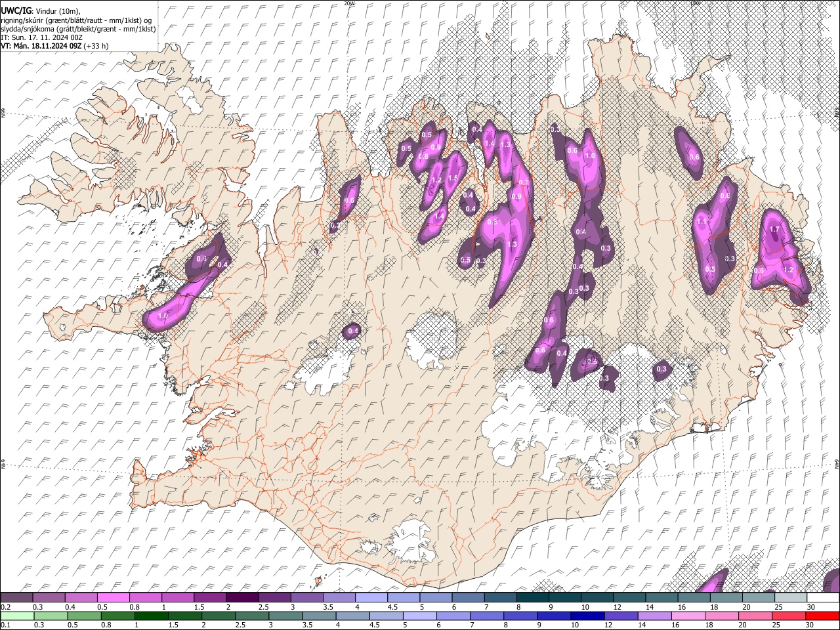Choose the navy blue swatch labeled 10 in bottom row
The width and height of the screenshot is (840, 630).
(587, 616)
